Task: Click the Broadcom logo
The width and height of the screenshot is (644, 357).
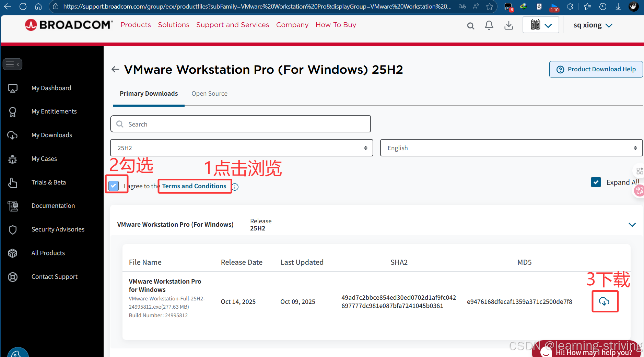Action: (69, 25)
